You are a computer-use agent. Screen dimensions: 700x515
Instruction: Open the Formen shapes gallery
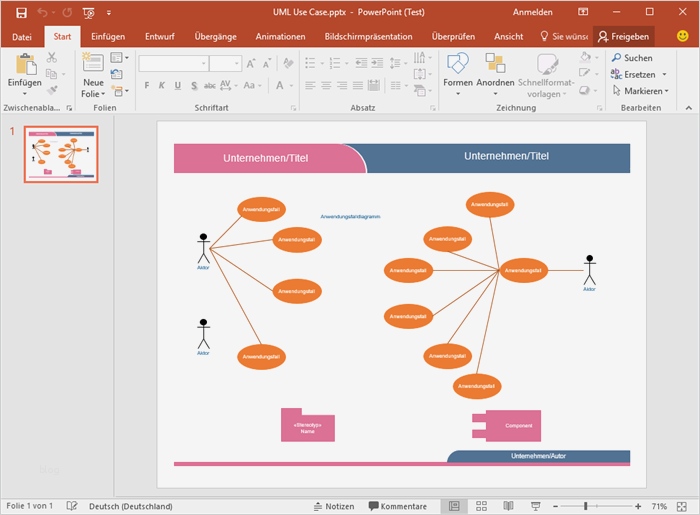[458, 72]
